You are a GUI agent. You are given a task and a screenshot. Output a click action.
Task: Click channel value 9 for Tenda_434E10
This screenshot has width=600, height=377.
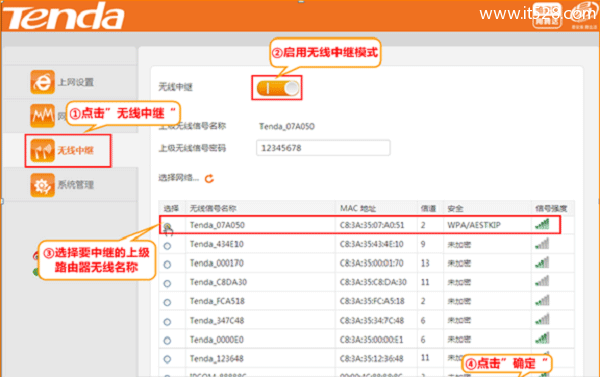point(423,244)
